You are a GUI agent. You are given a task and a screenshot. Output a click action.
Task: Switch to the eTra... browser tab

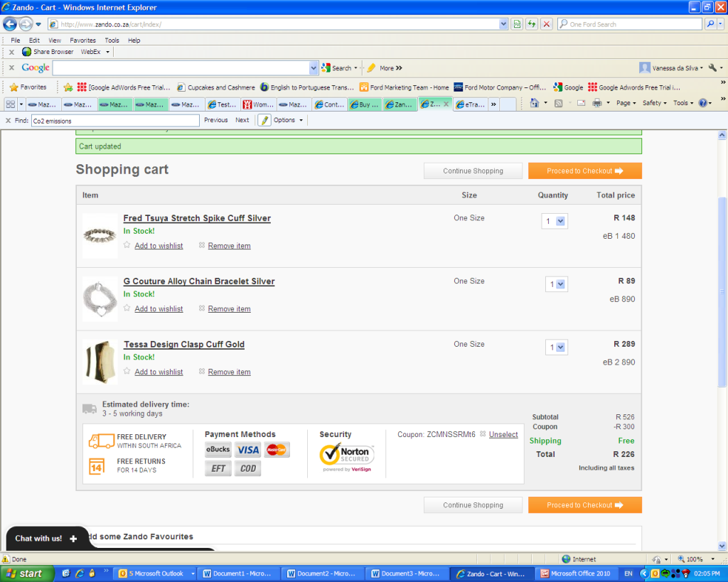(x=471, y=104)
